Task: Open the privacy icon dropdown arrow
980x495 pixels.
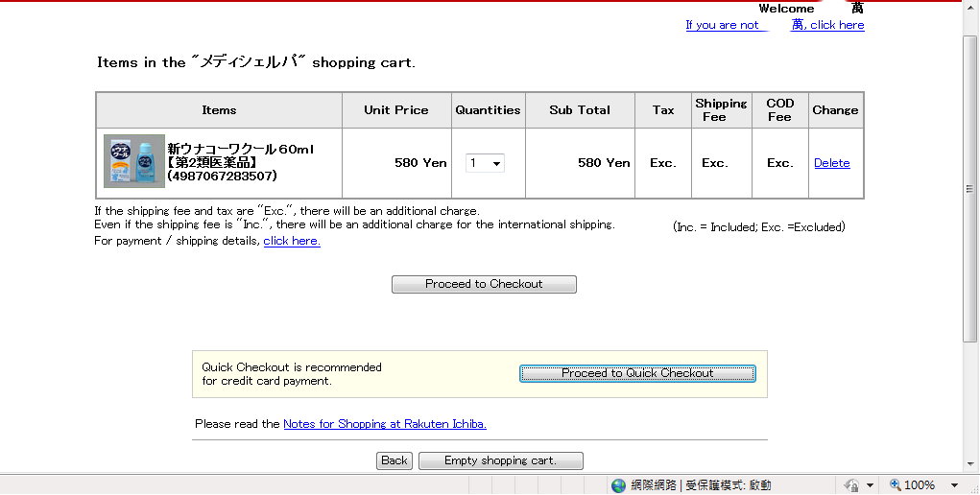Action: point(870,485)
